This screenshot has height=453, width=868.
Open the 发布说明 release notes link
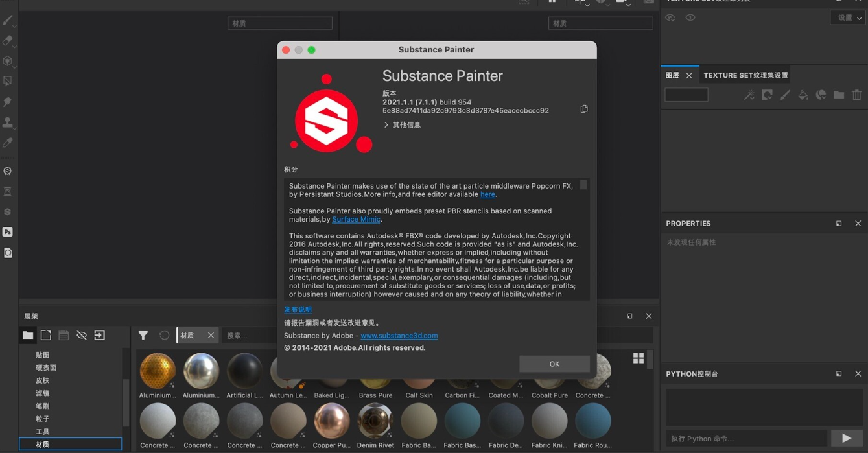(x=298, y=310)
